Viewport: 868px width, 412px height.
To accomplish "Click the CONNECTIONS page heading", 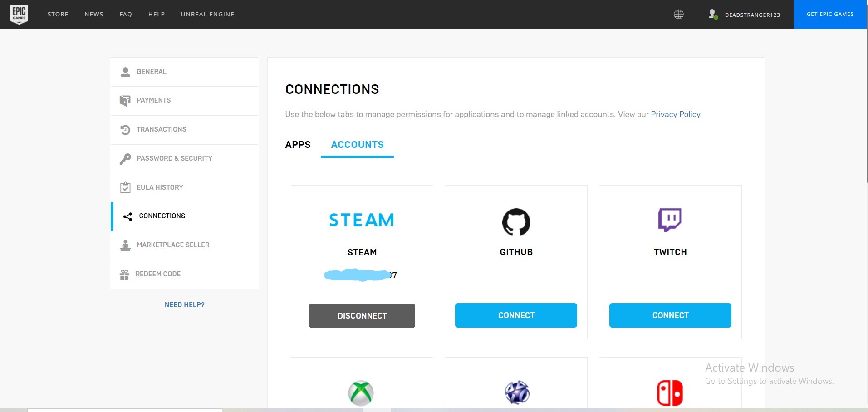I will 332,89.
